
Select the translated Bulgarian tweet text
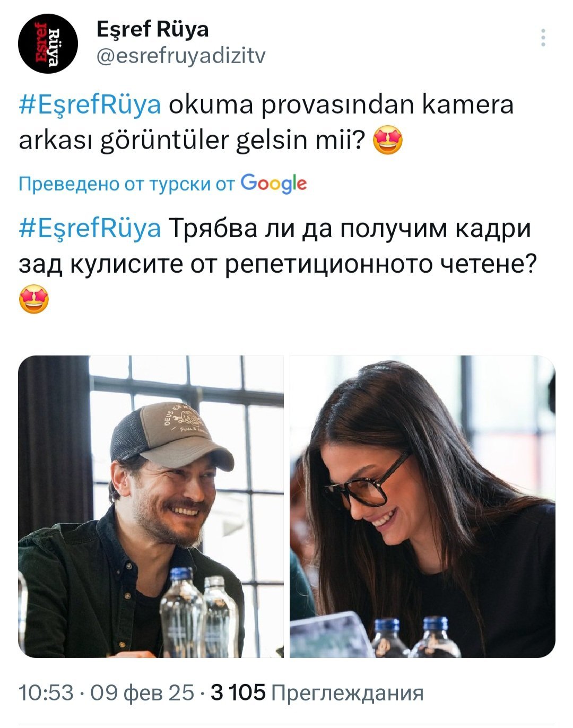pos(275,264)
